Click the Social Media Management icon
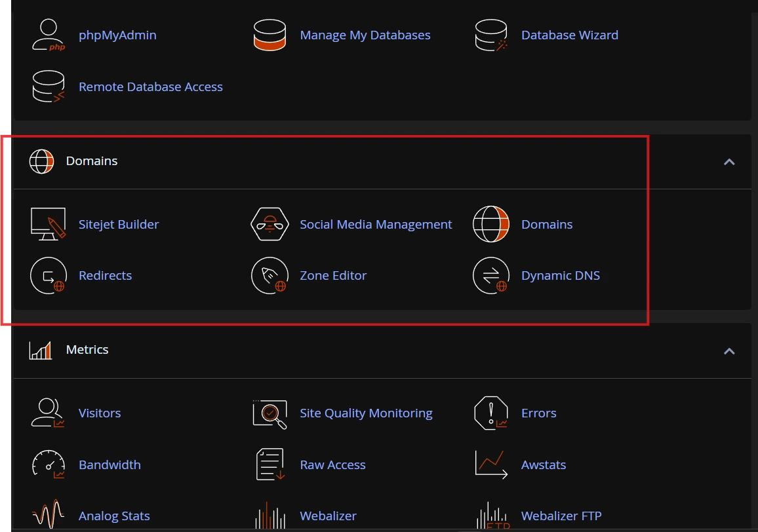Viewport: 758px width, 532px height. click(x=269, y=223)
